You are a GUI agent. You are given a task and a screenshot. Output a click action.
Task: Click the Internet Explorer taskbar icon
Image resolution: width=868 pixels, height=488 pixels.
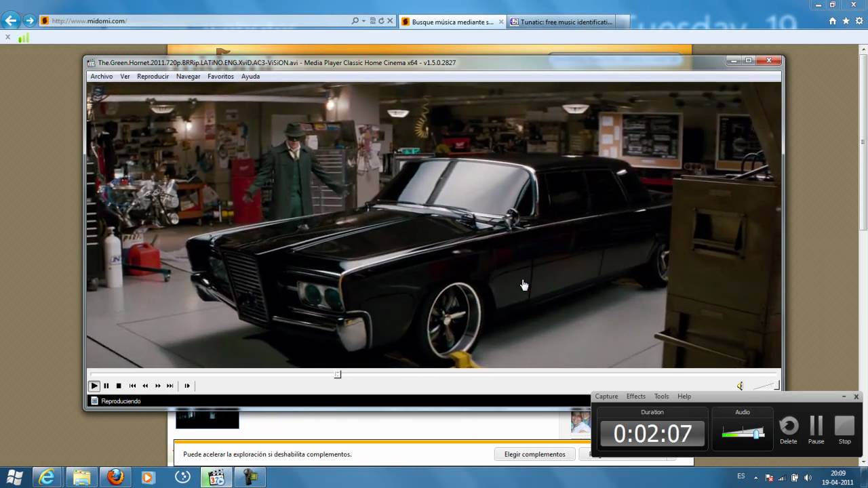click(47, 477)
